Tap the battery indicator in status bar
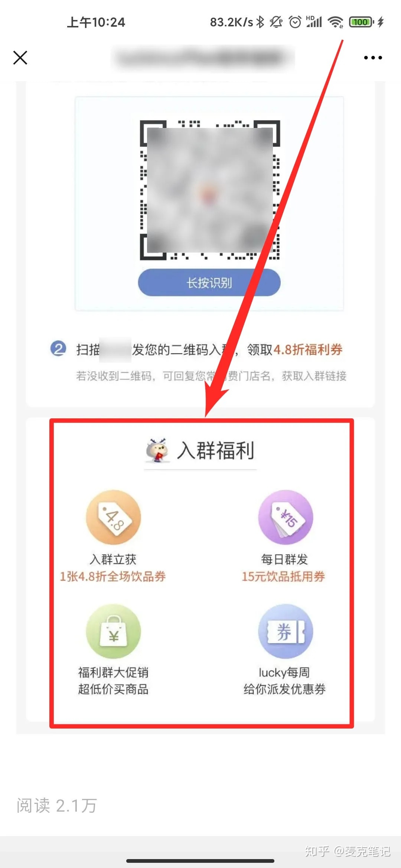Screen dimensions: 401x868 [x=362, y=22]
